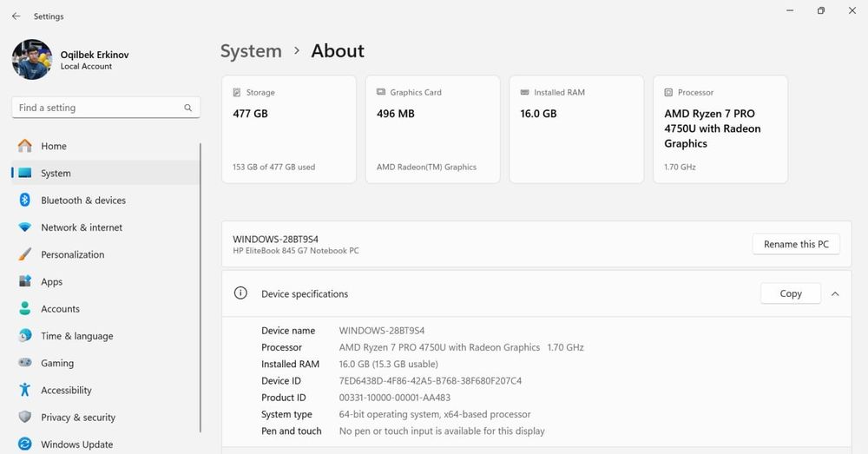Click the Apps icon in sidebar
The height and width of the screenshot is (454, 868).
25,280
